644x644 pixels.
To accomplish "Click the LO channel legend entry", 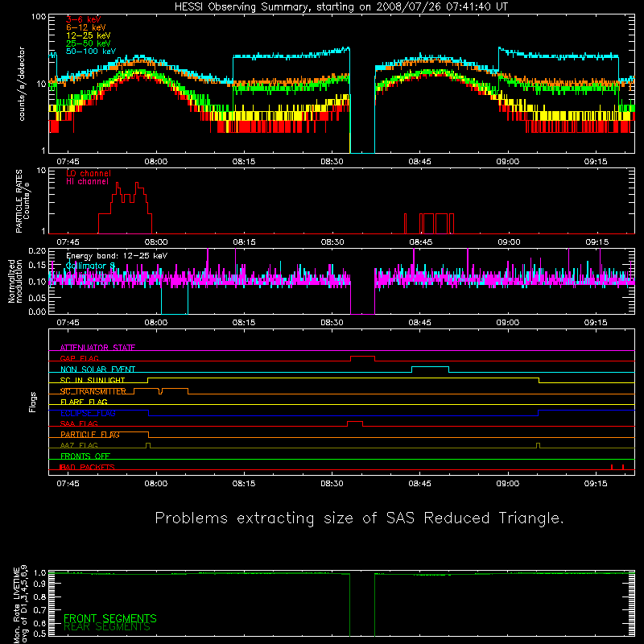I will pos(89,173).
